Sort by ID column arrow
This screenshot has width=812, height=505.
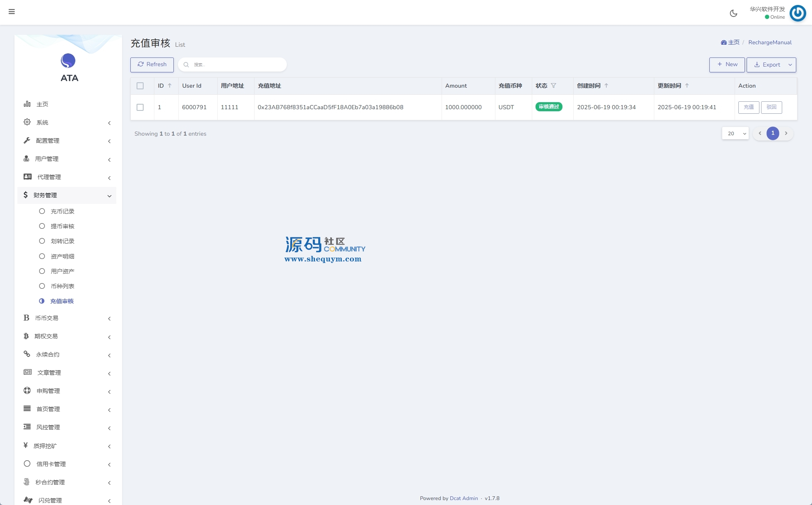170,86
